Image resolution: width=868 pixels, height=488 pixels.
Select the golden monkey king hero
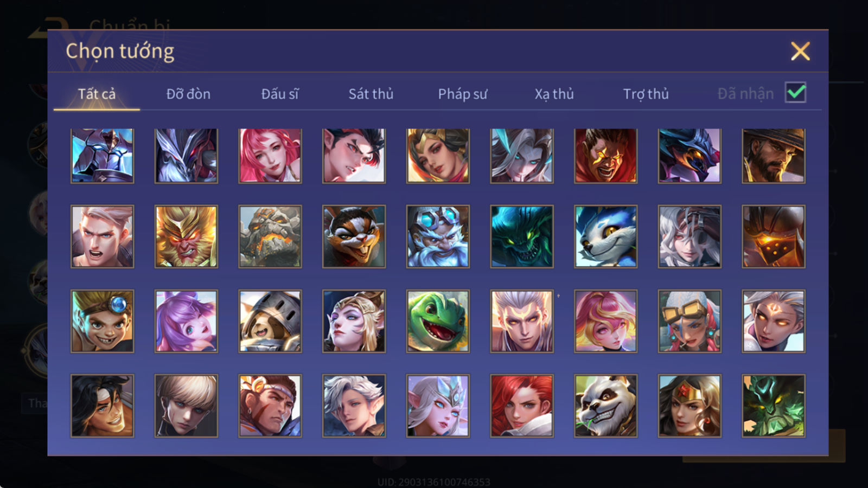pyautogui.click(x=186, y=236)
